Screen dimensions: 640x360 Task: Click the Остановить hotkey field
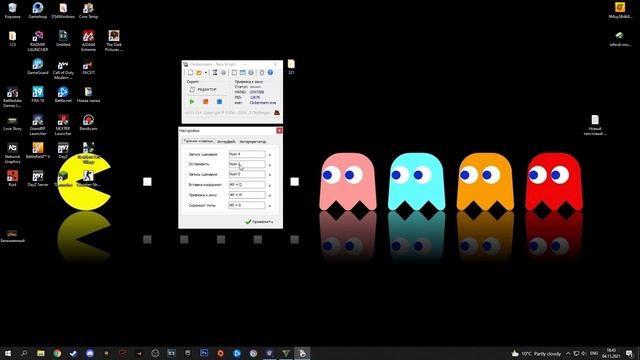pos(247,164)
